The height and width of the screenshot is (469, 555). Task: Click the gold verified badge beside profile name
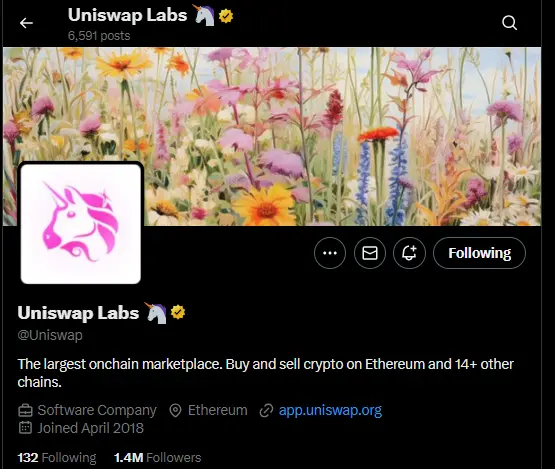[178, 312]
